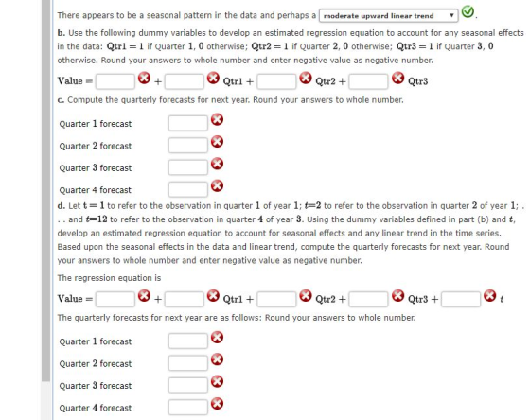This screenshot has width=530, height=420.
Task: Click the red X before Qtr3 in part b
Action: click(397, 78)
